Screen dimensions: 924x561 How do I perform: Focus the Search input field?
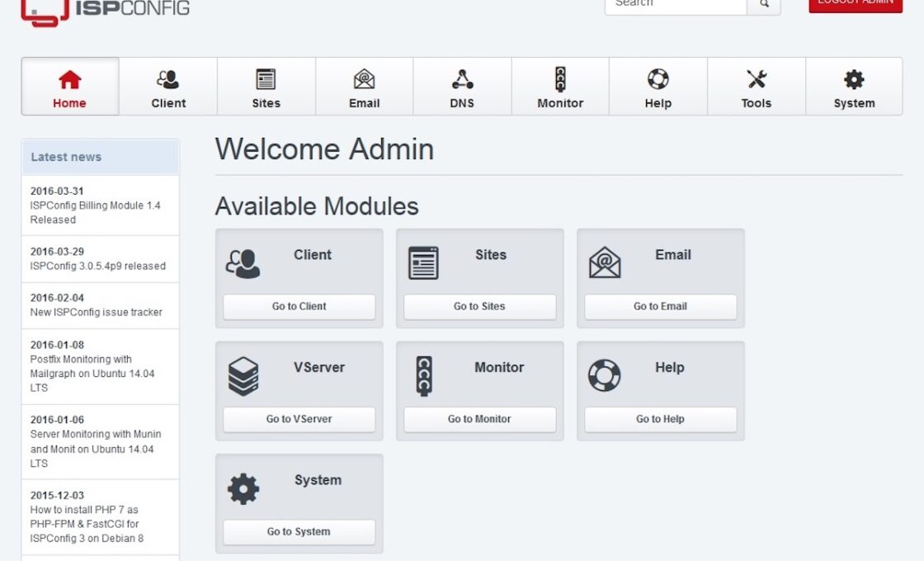[676, 4]
